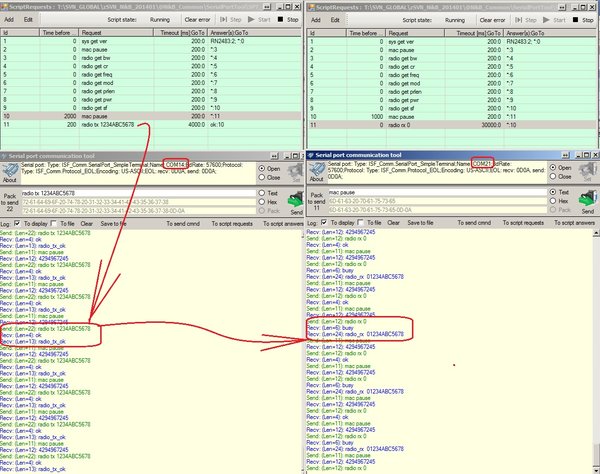The image size is (600, 474).
Task: Click Set icon in left serial tool
Action: point(295,173)
